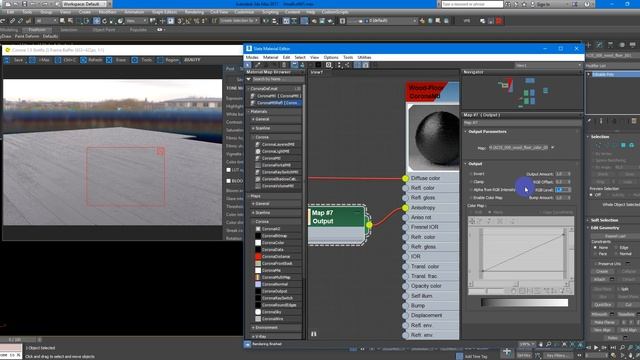This screenshot has height=360, width=640.
Task: Click the Map #7 node output socket
Action: tap(369, 225)
